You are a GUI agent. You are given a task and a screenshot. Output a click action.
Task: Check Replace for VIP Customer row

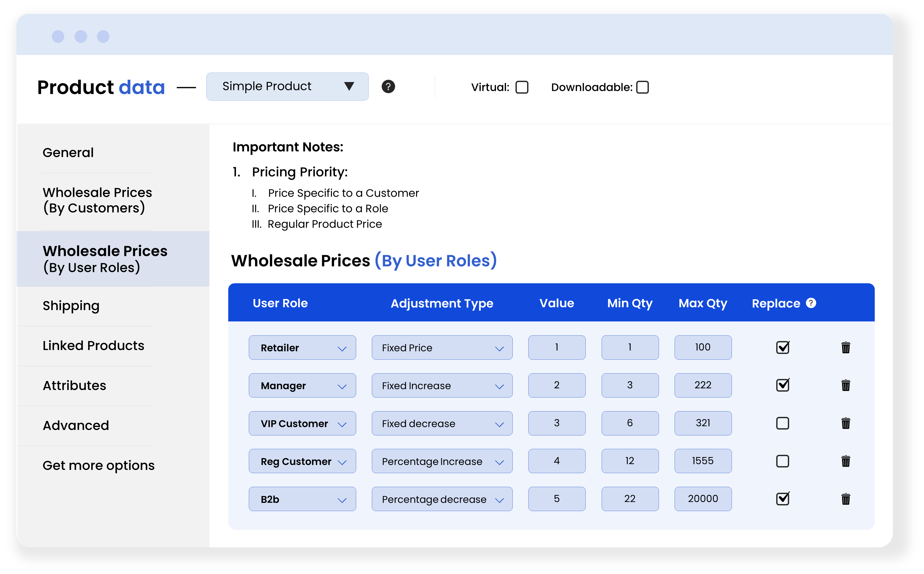pyautogui.click(x=782, y=423)
